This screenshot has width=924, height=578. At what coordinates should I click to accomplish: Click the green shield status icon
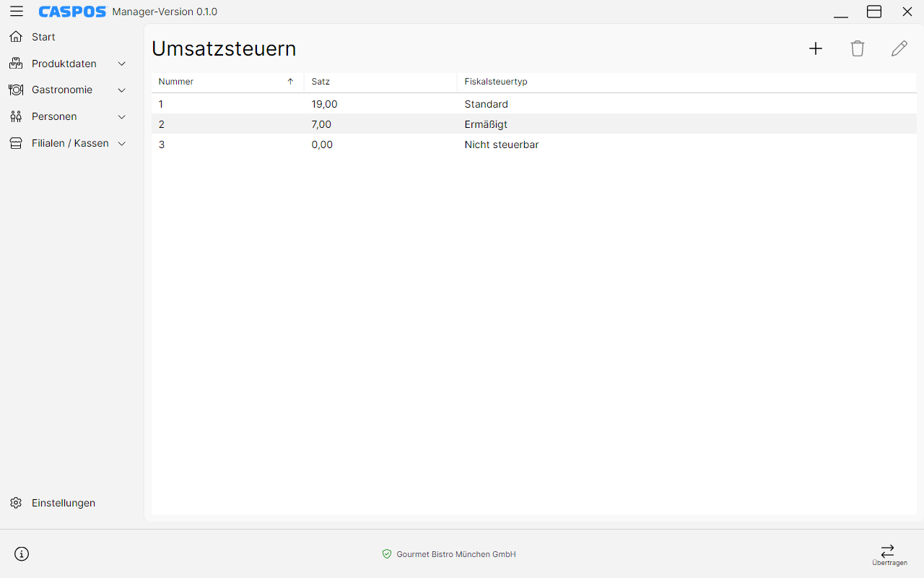tap(387, 554)
